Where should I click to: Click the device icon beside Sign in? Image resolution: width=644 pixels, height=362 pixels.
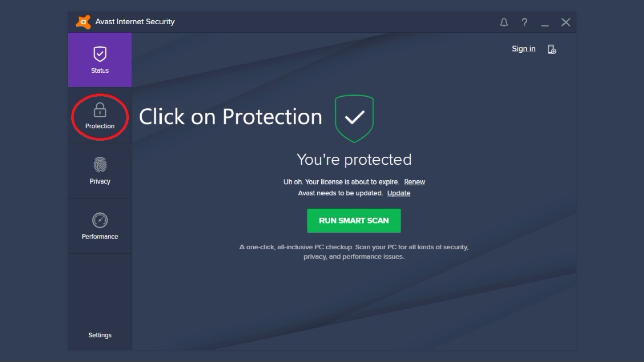coord(552,49)
